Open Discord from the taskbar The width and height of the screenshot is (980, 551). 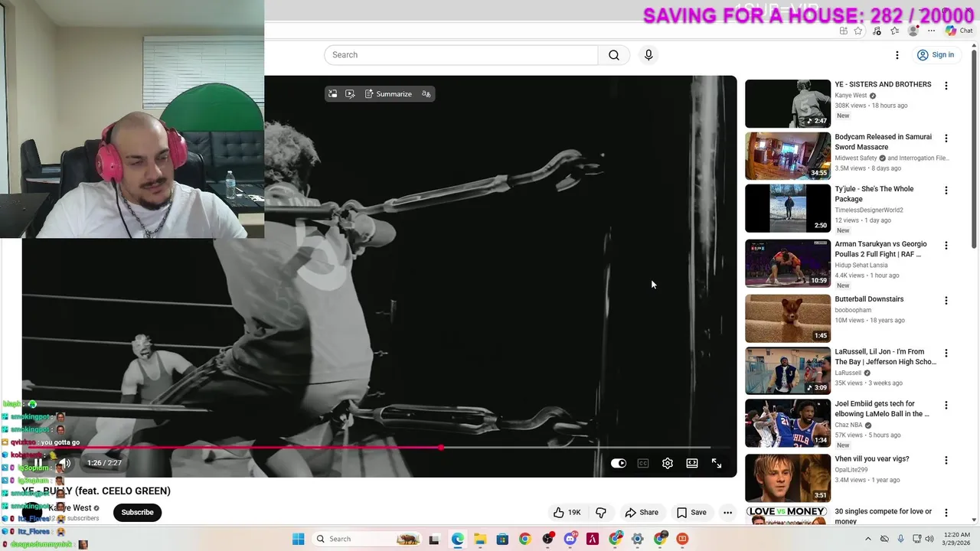point(570,539)
